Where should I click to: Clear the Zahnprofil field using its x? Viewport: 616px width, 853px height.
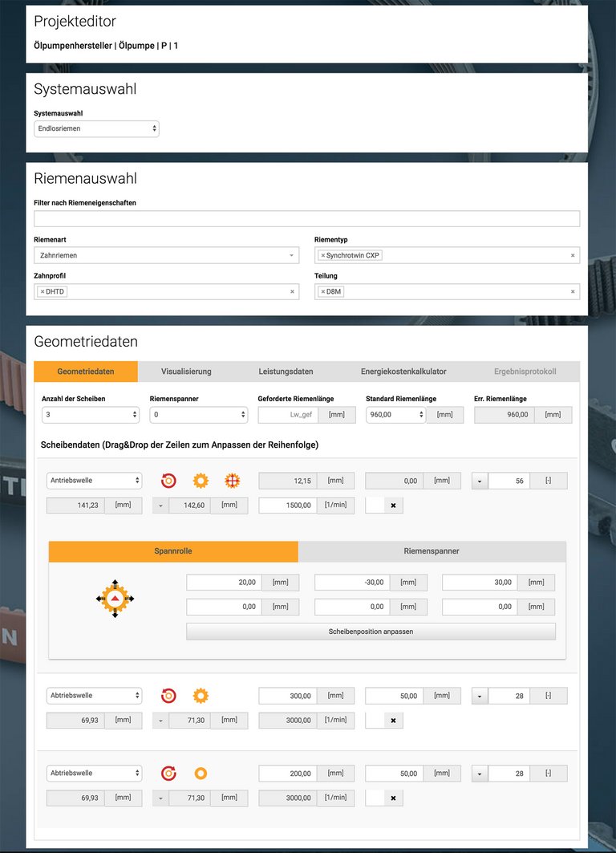(292, 292)
